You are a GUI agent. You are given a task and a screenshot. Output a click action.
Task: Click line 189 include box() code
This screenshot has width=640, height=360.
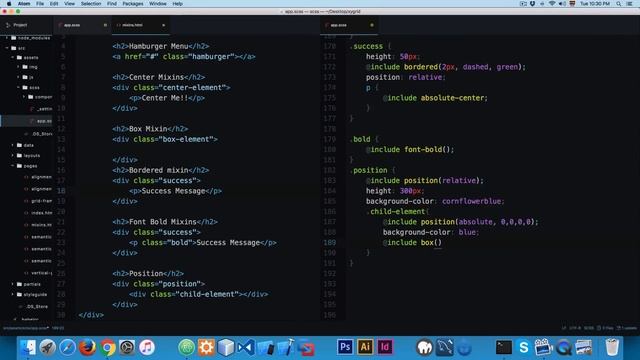[412, 242]
